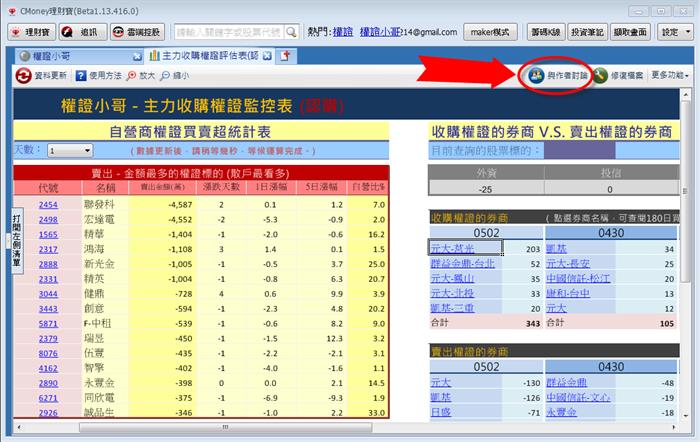Open stock code 2890 link
This screenshot has height=442, width=700.
click(48, 383)
